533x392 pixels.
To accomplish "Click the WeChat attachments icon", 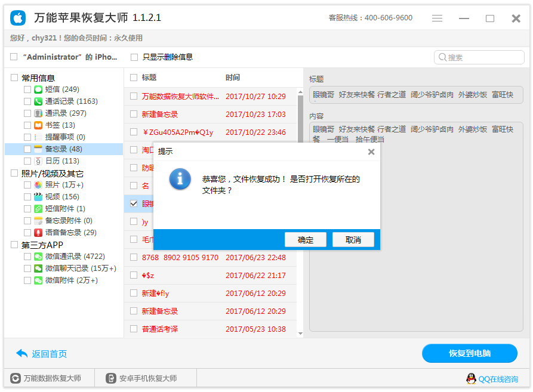I will [38, 280].
